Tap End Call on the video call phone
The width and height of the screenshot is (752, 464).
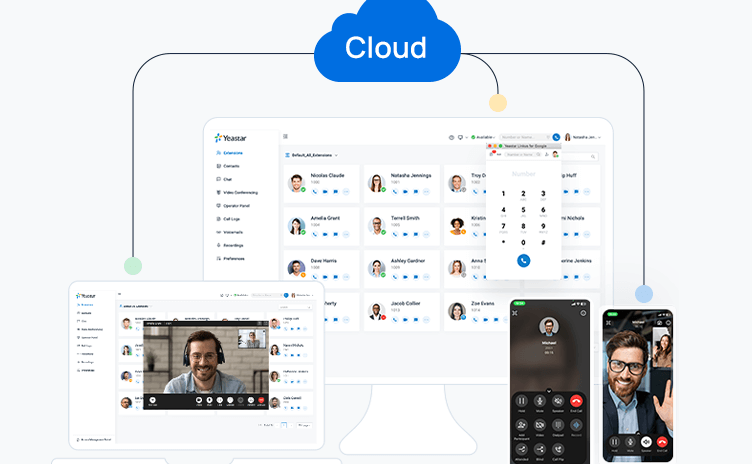[662, 443]
